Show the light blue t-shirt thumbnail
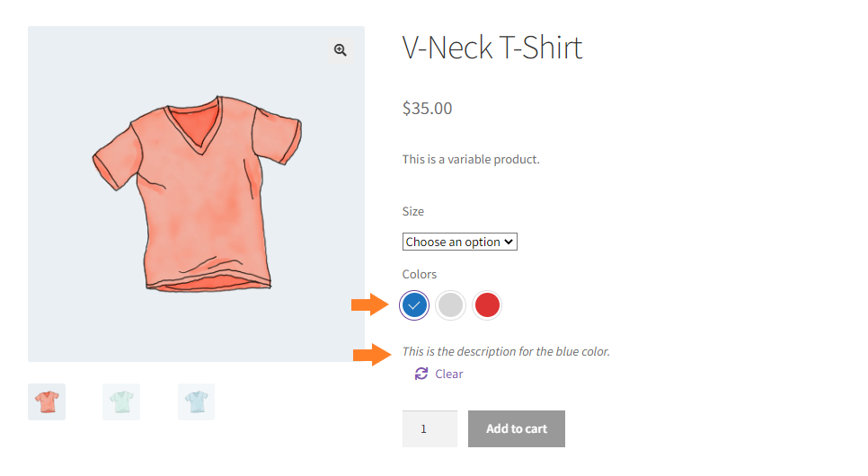868x476 pixels. (196, 401)
